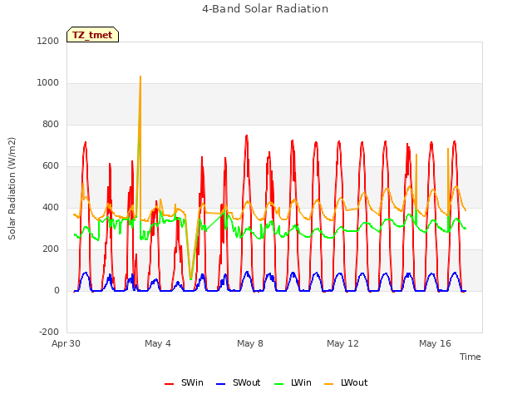Toggle the LWout series in the legend
Screen dimensions: 532x399
click(346, 383)
